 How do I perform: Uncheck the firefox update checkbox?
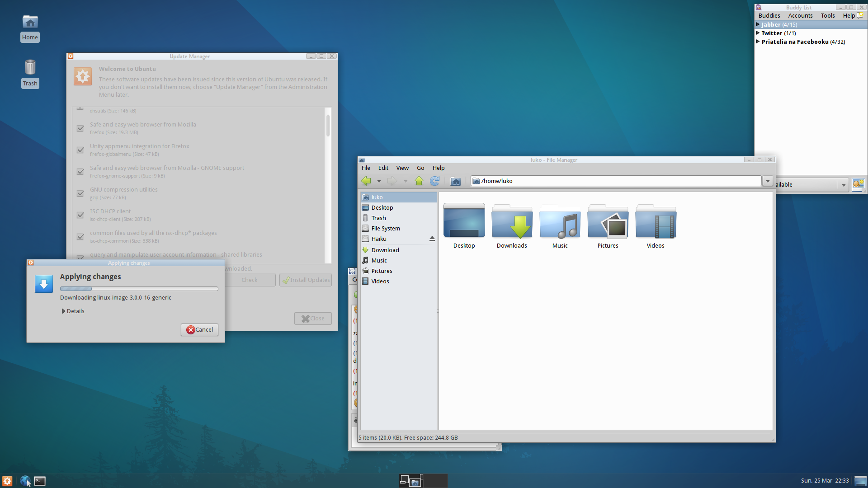coord(80,128)
